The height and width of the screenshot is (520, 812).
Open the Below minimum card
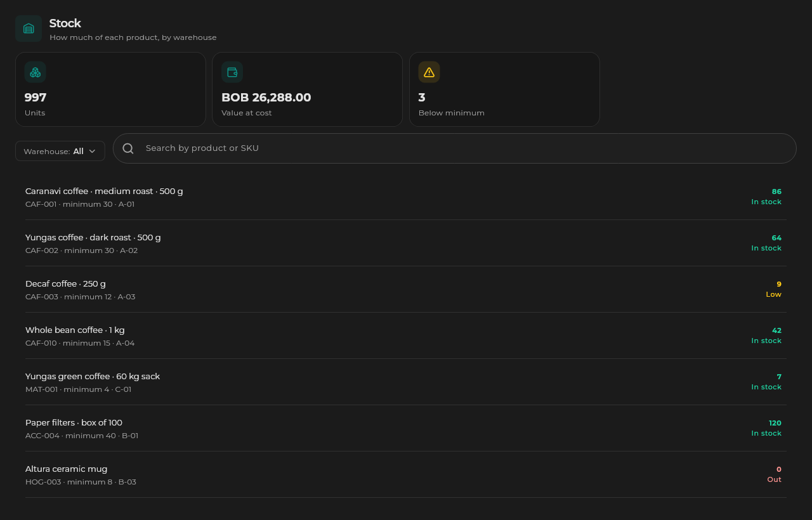tap(504, 89)
